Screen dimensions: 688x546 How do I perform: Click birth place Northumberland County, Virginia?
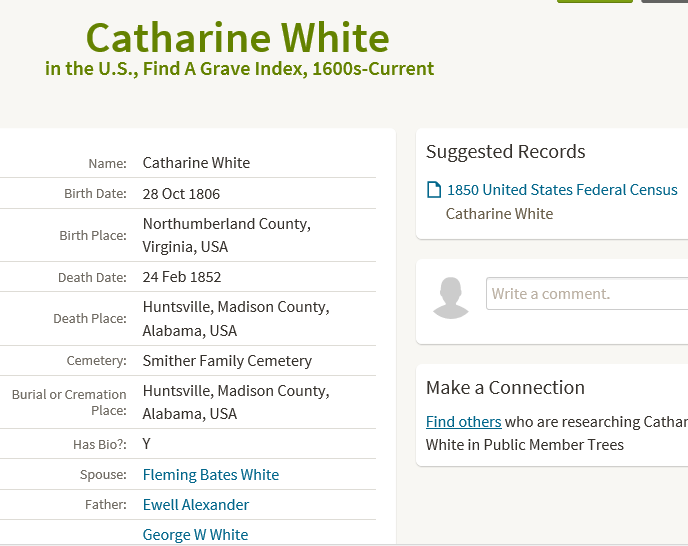[226, 235]
